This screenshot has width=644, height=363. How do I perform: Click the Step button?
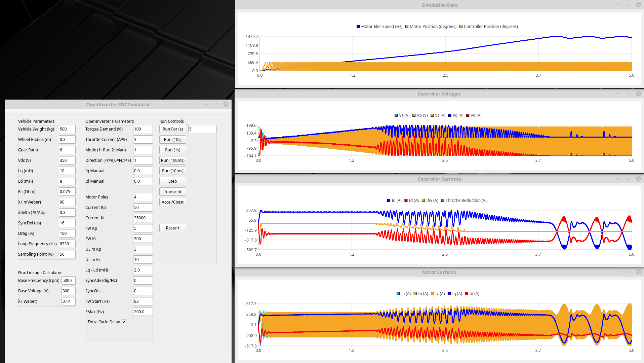[x=172, y=181]
